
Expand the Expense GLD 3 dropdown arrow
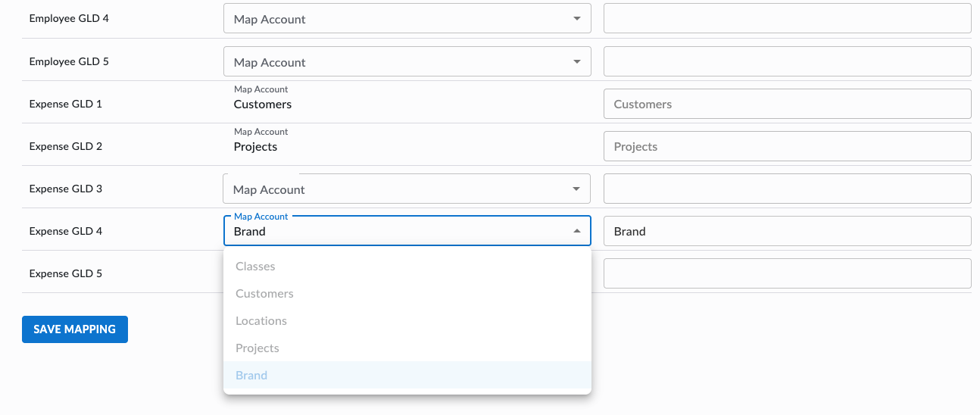tap(577, 189)
